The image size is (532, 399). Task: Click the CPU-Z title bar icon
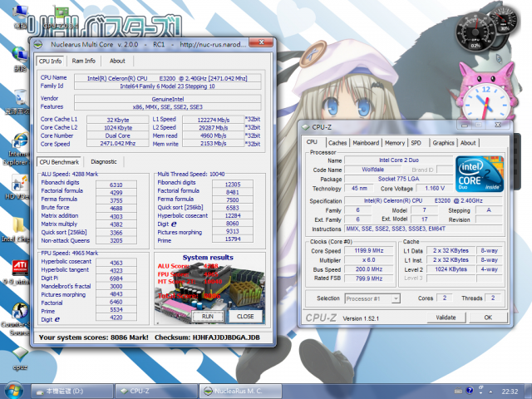(x=306, y=127)
